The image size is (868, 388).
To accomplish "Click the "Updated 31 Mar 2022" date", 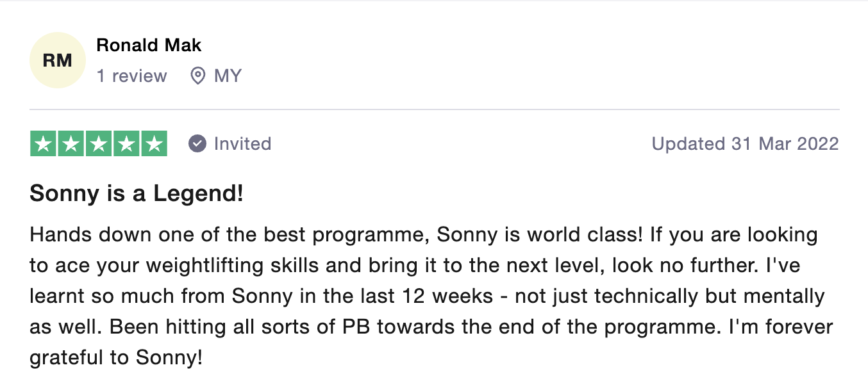I will 745,143.
